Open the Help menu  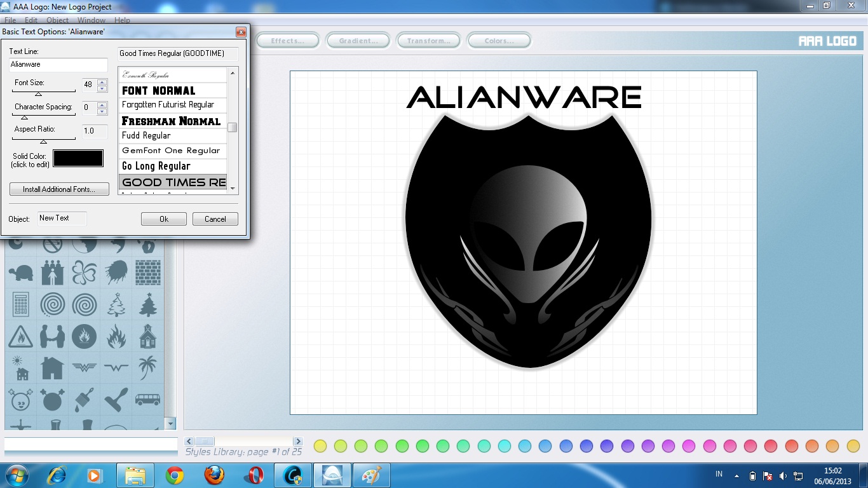coord(122,20)
